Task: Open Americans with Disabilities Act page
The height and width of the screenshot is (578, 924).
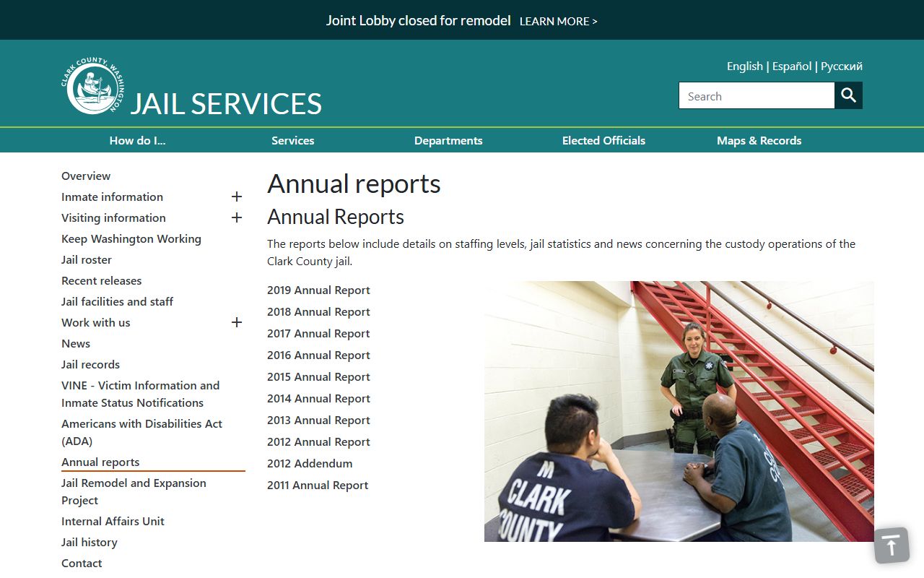Action: pyautogui.click(x=141, y=432)
